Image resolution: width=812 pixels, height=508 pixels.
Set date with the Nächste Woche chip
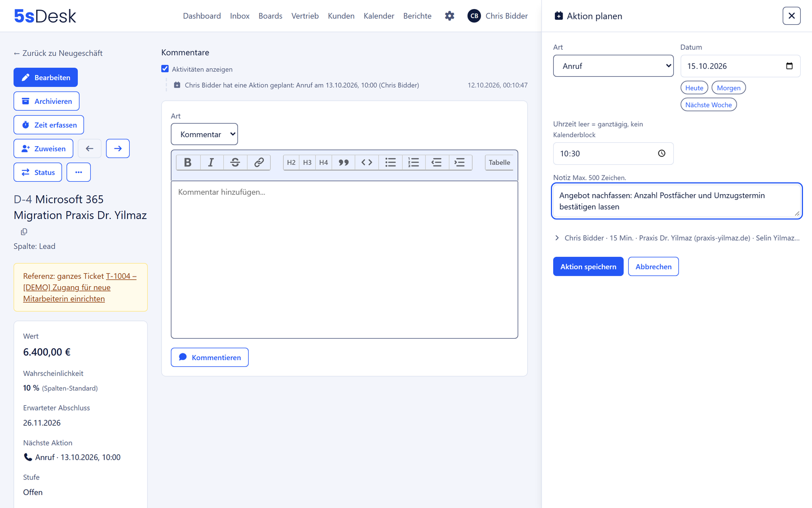click(x=708, y=105)
